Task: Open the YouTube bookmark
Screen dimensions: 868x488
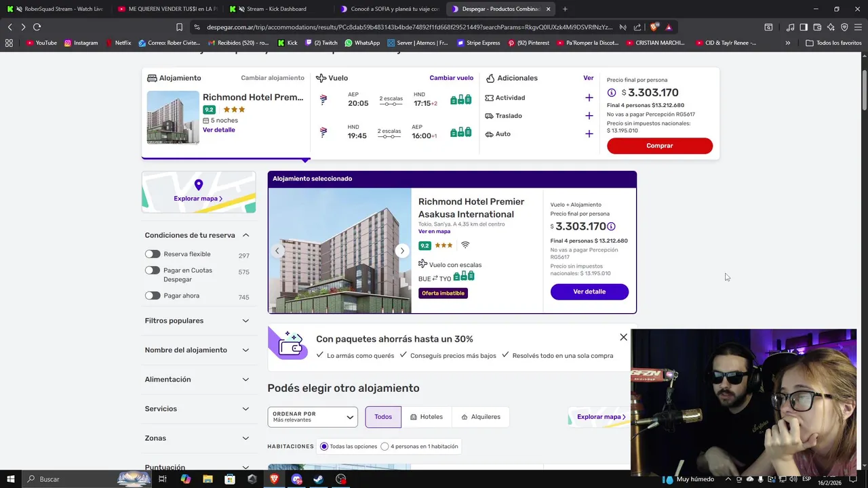Action: [x=41, y=43]
